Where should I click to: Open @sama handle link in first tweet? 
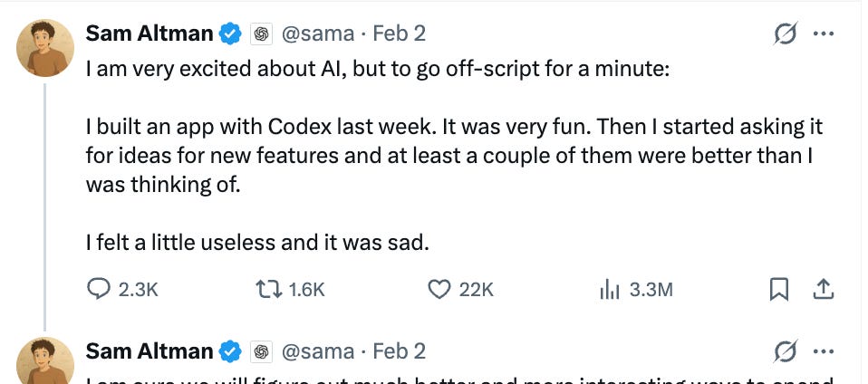tap(319, 34)
